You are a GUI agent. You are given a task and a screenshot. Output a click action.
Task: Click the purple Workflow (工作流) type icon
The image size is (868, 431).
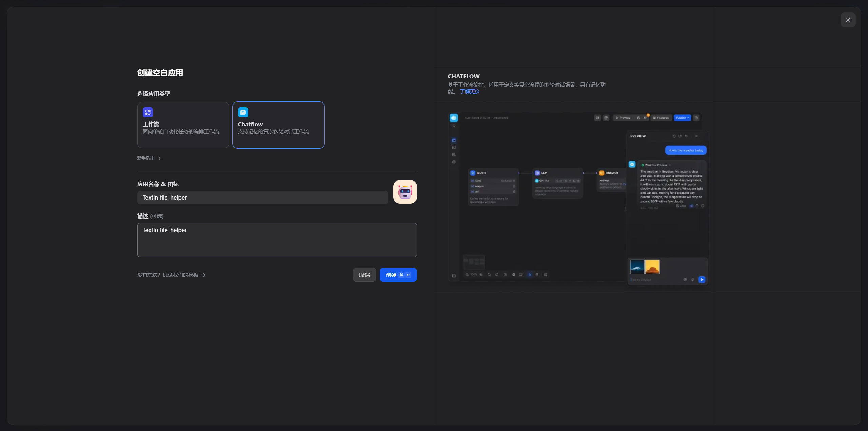[148, 112]
